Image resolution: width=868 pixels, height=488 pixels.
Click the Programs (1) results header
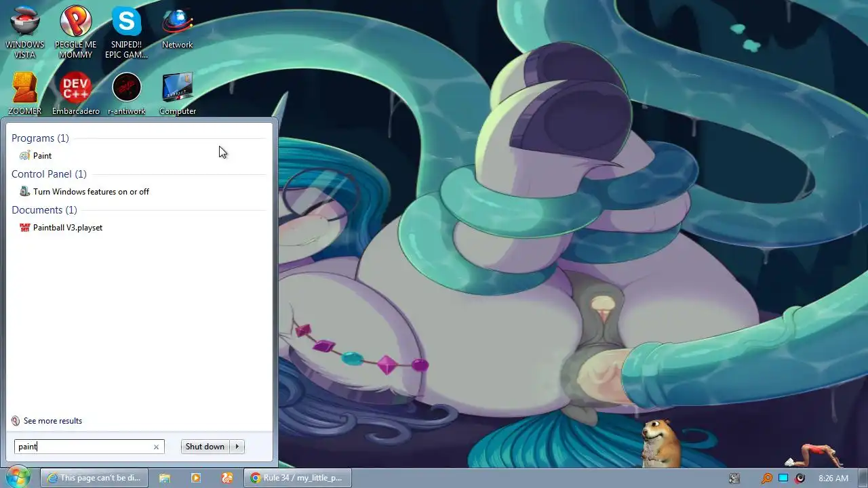tap(40, 138)
